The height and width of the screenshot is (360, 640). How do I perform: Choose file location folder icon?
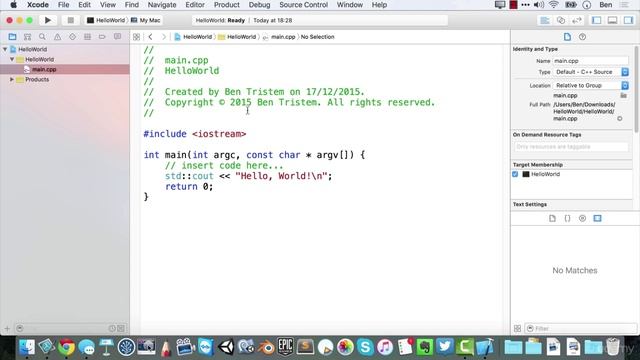click(x=623, y=96)
